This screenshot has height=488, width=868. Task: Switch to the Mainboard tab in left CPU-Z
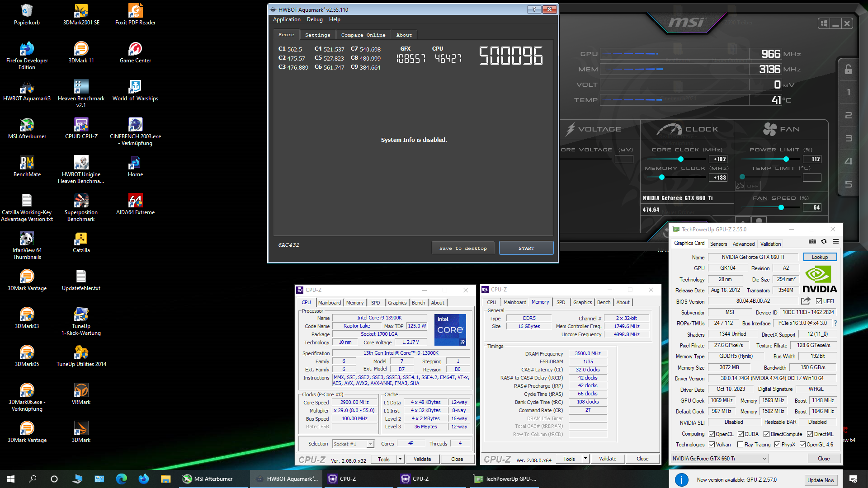point(330,303)
